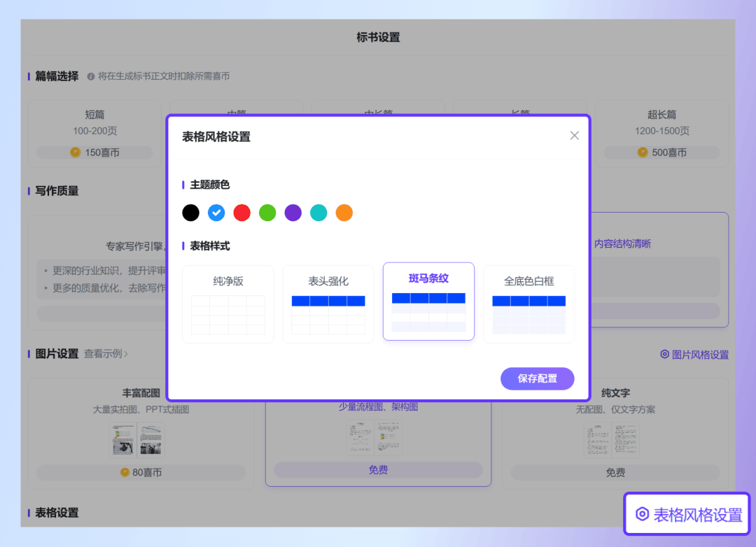
Task: Open 表格风格设置 in bottom corner
Action: 687,514
